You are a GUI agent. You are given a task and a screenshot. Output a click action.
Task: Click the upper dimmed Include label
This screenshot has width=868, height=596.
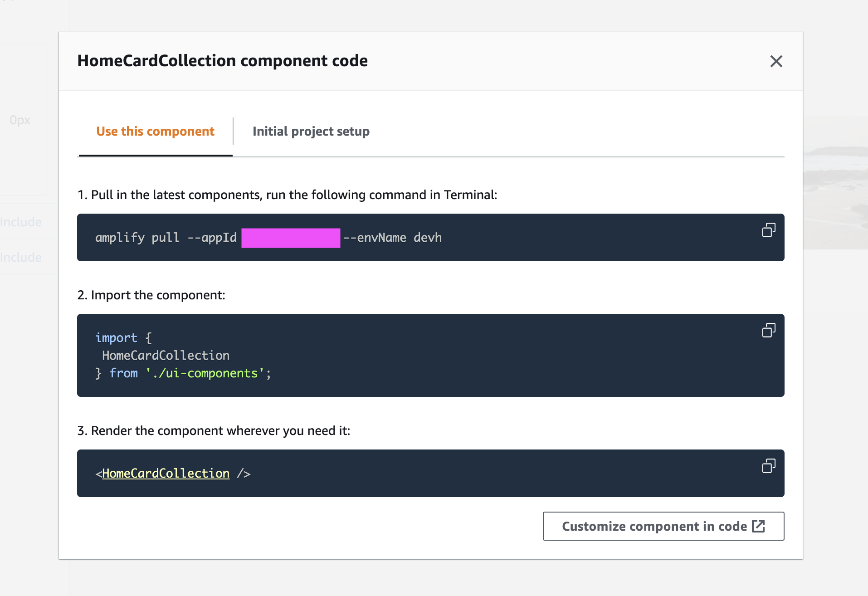coord(21,222)
